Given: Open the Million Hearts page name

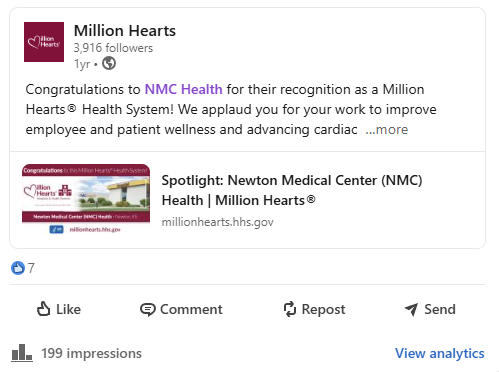Looking at the screenshot, I should click(x=125, y=31).
